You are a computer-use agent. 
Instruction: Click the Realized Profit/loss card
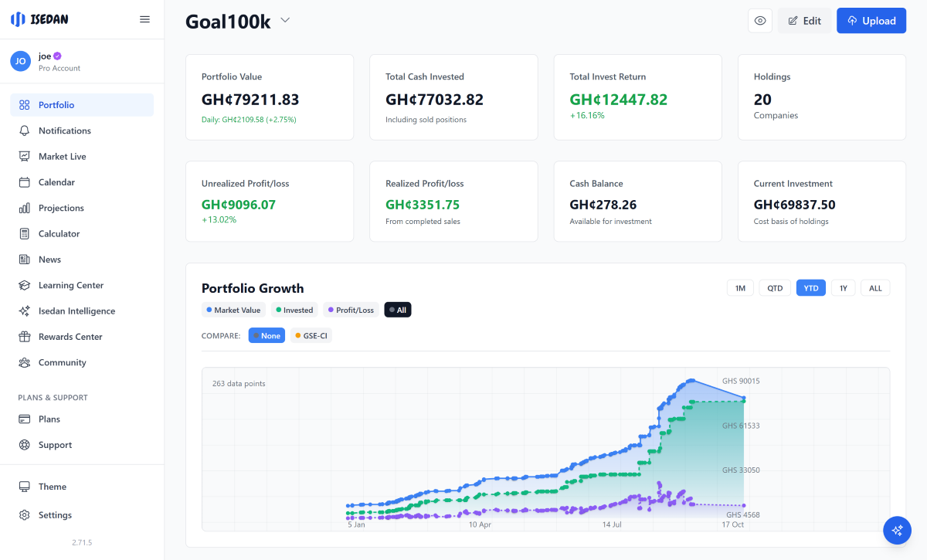pyautogui.click(x=453, y=202)
